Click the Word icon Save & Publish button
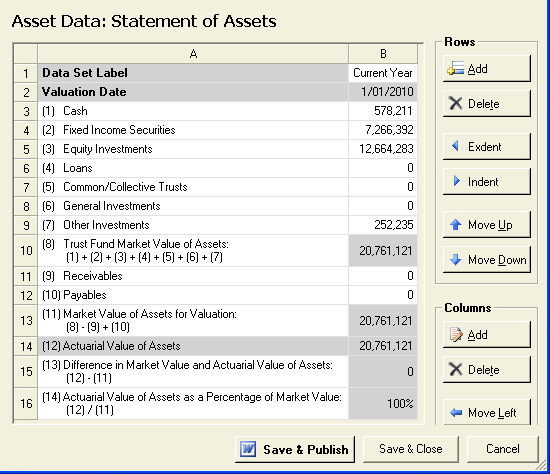Screen dimensions: 550x474 pyautogui.click(x=295, y=449)
